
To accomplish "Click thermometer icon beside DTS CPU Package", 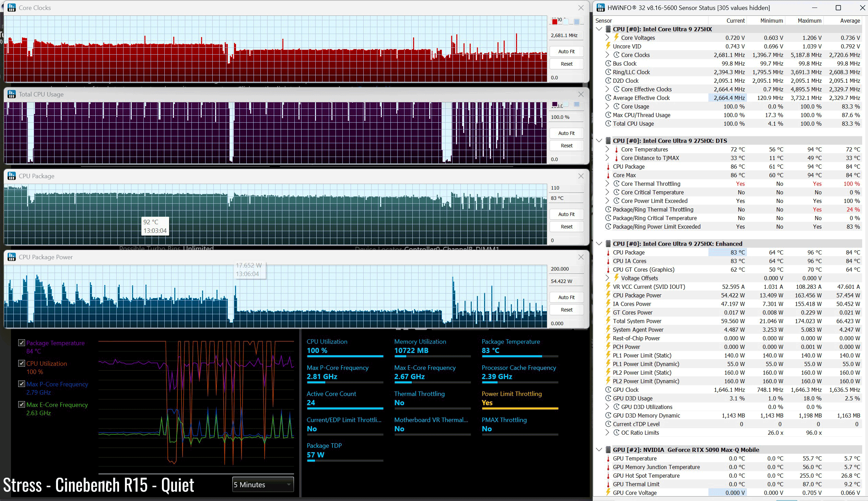I will (608, 167).
